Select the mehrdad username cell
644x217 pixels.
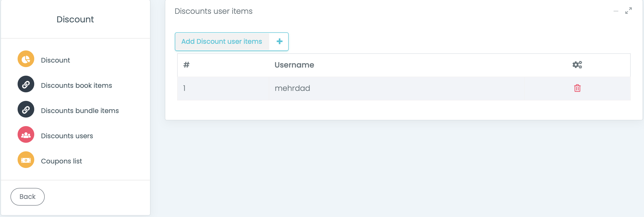[292, 88]
